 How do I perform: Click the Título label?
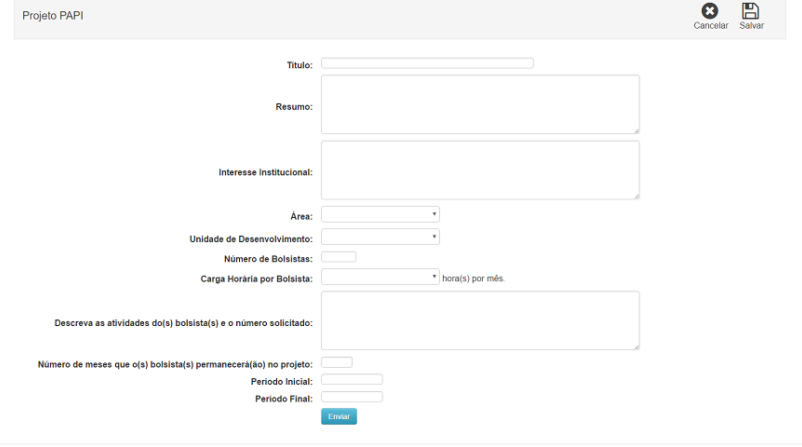point(300,64)
